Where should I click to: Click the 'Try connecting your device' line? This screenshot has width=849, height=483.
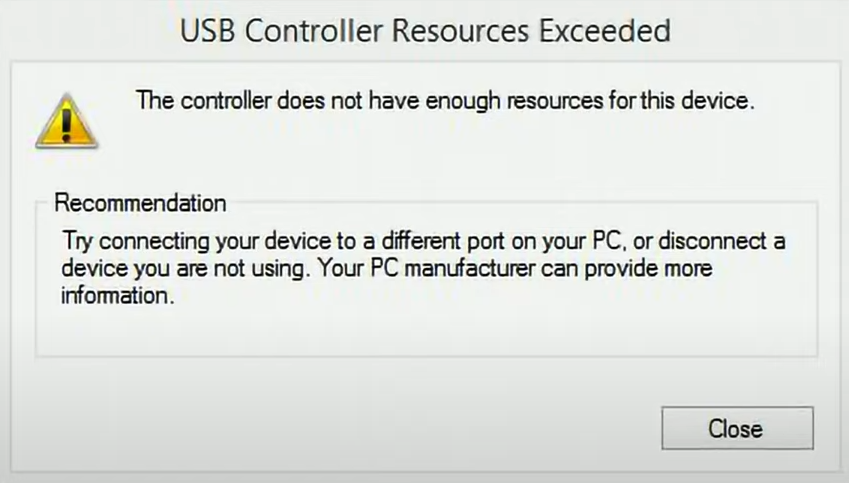423,241
